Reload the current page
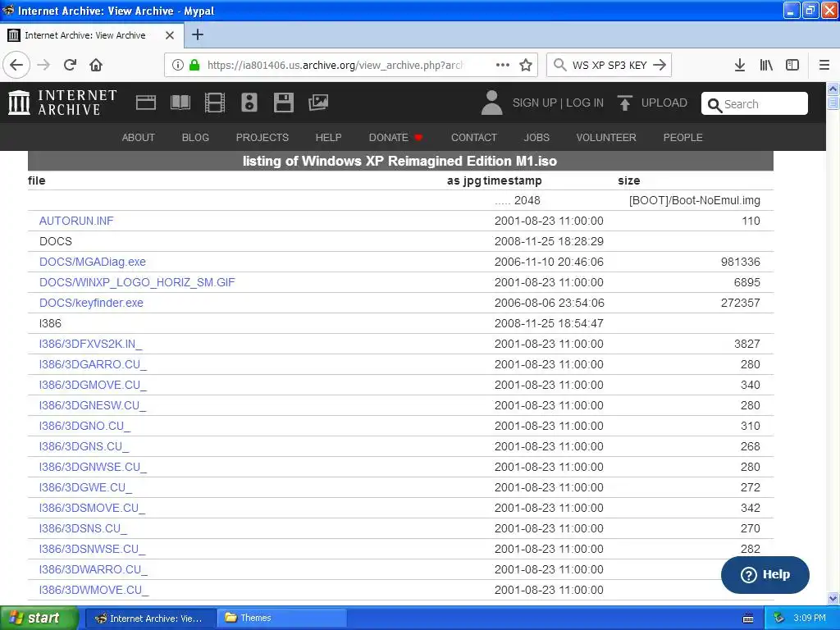840x630 pixels. click(x=71, y=65)
